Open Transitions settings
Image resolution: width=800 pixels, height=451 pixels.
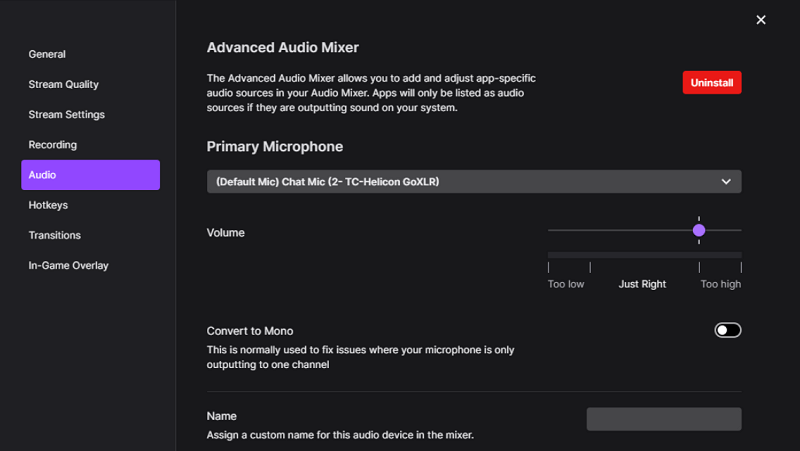tap(54, 235)
